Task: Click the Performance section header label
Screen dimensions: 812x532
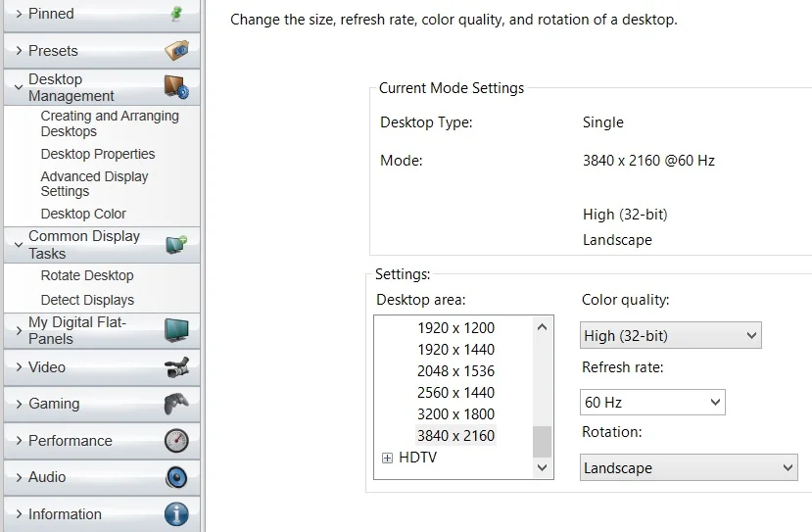Action: [70, 441]
